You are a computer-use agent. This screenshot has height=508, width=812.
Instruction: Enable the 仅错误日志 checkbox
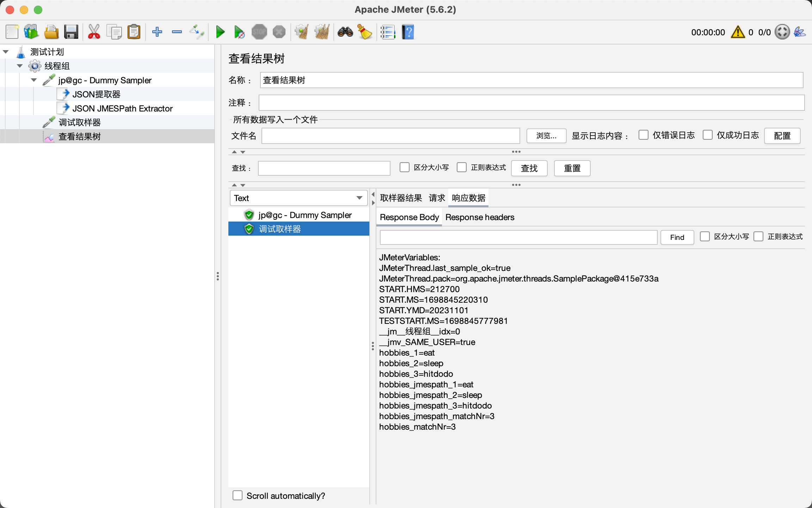pos(644,135)
